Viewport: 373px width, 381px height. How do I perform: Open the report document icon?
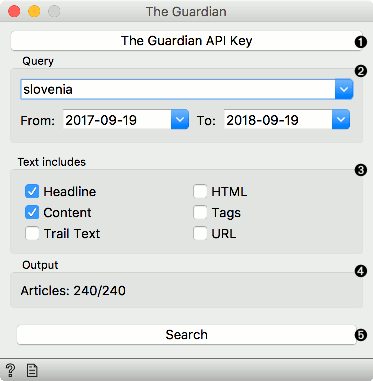pos(32,370)
